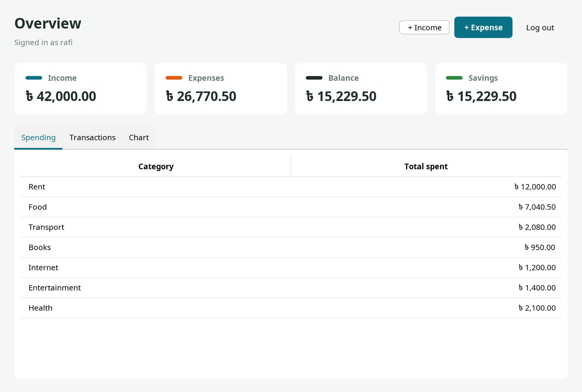Select the Internet category row
The height and width of the screenshot is (392, 582).
(x=291, y=268)
